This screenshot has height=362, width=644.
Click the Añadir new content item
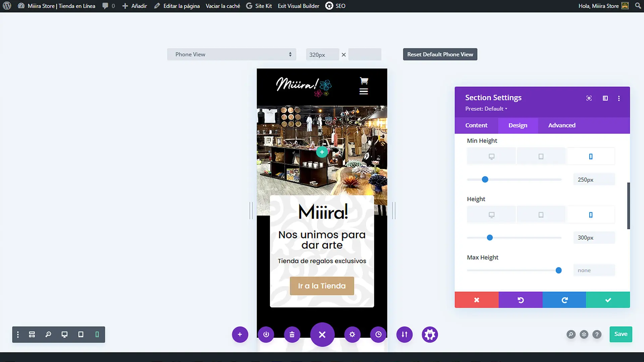pos(135,6)
